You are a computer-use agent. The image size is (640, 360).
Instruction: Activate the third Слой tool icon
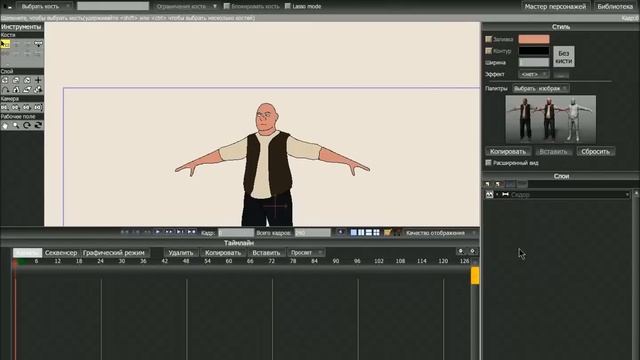pos(27,80)
